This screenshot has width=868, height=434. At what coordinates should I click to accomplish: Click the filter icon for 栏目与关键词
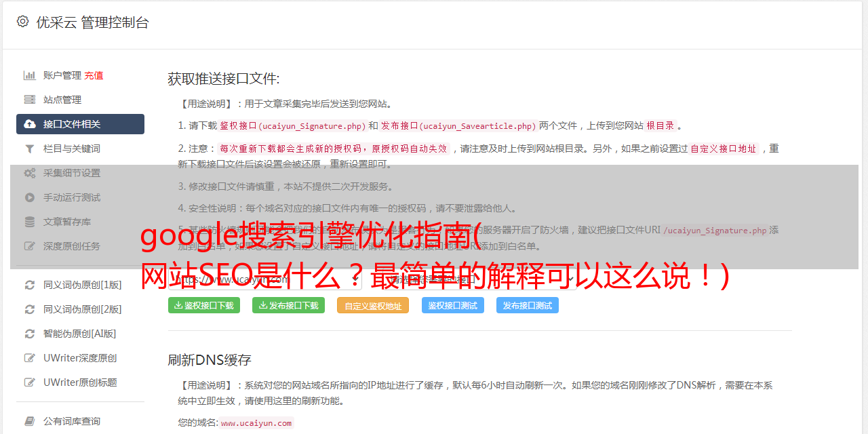click(30, 149)
